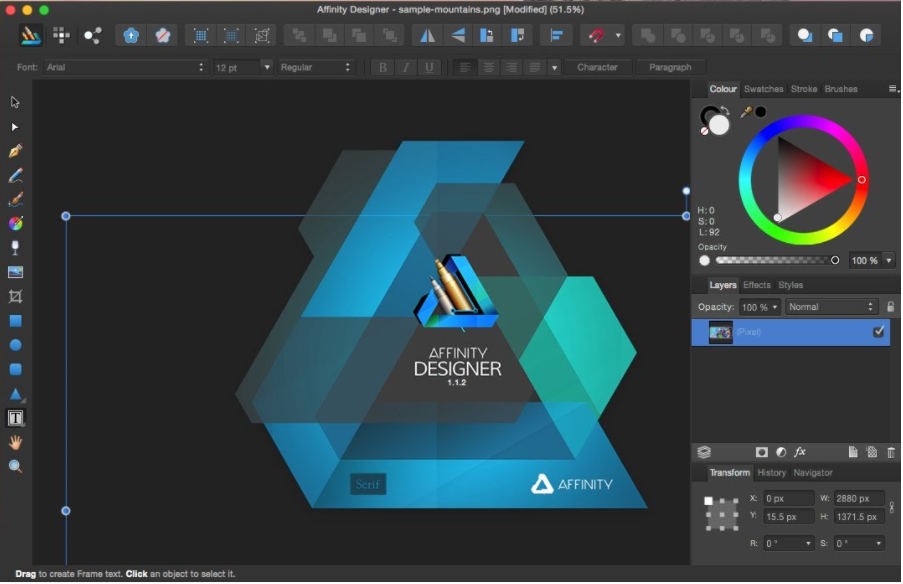The height and width of the screenshot is (584, 903).
Task: Choose the Ellipse shape tool
Action: click(15, 345)
